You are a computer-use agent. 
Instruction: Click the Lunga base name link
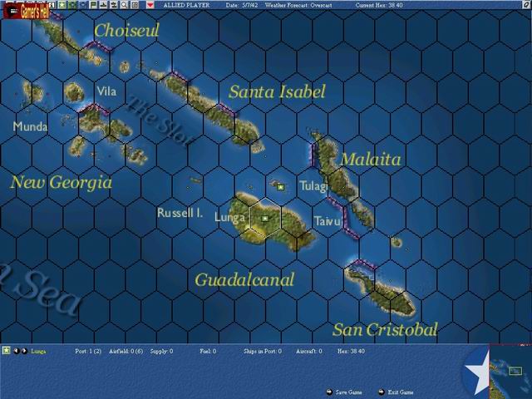38,351
